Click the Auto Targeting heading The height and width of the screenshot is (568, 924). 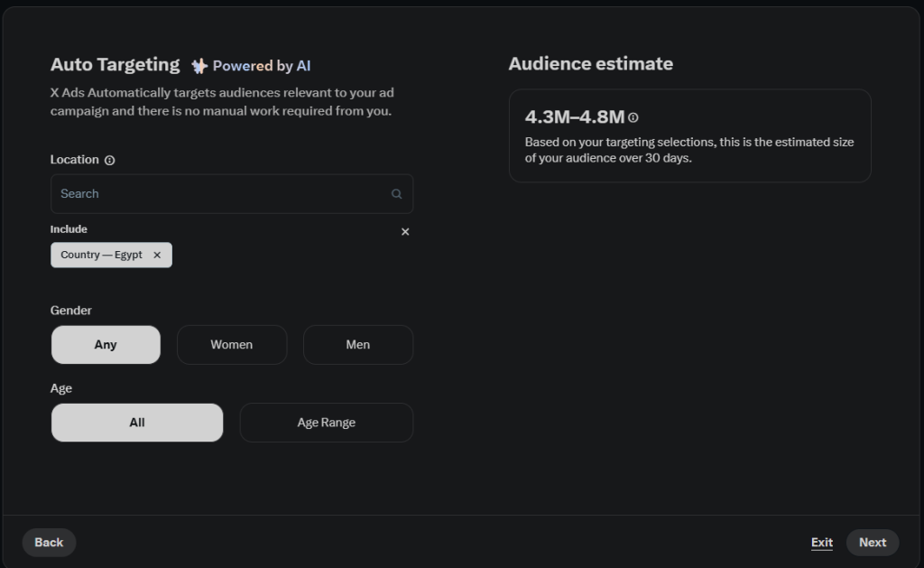coord(115,65)
